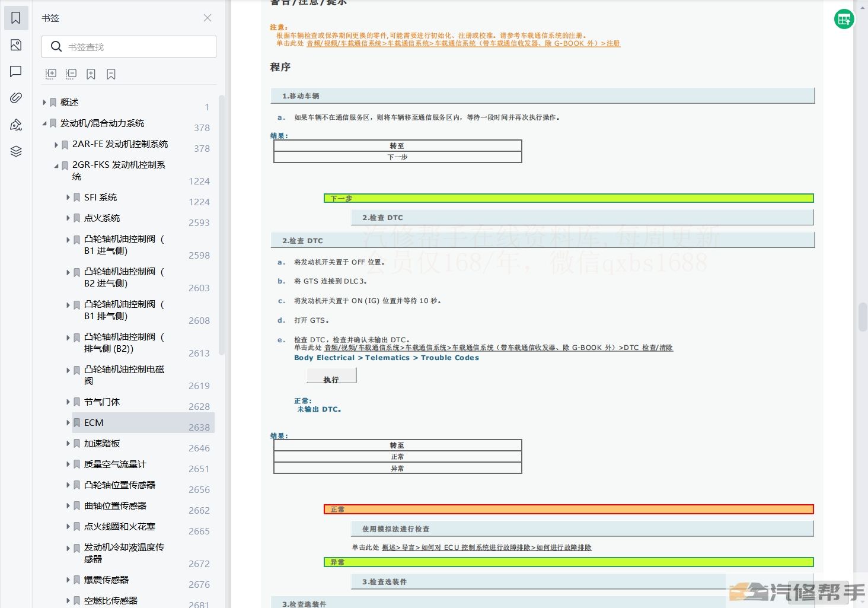
Task: Click the document vertical scrollbar thumb
Action: (863, 317)
